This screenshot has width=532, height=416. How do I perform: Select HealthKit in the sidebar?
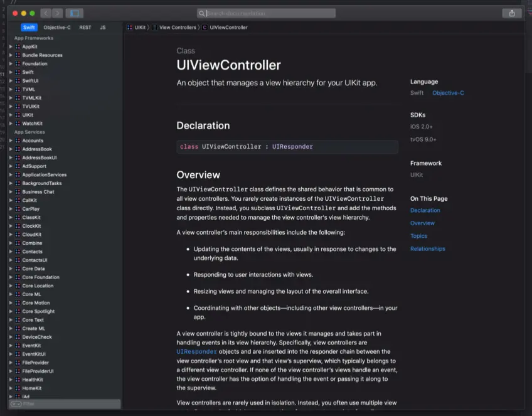[x=33, y=380]
